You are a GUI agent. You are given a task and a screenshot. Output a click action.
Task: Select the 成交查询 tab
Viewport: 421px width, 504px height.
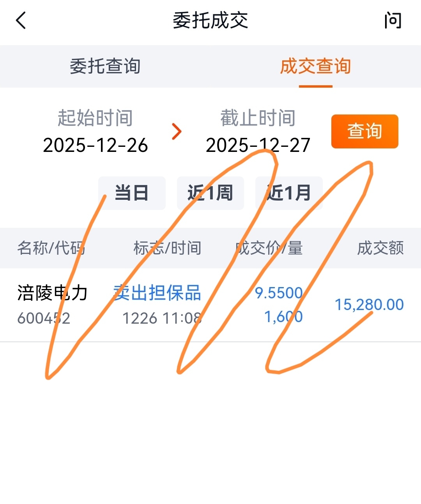[316, 66]
